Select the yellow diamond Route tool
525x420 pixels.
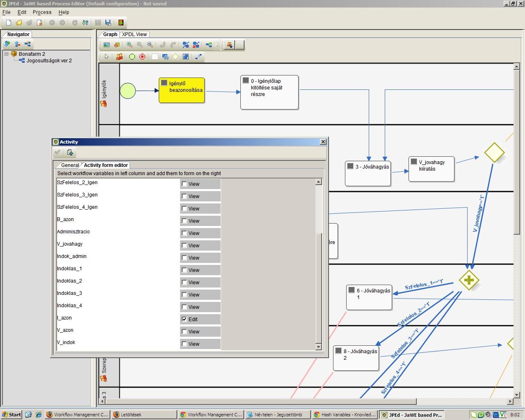tap(176, 57)
